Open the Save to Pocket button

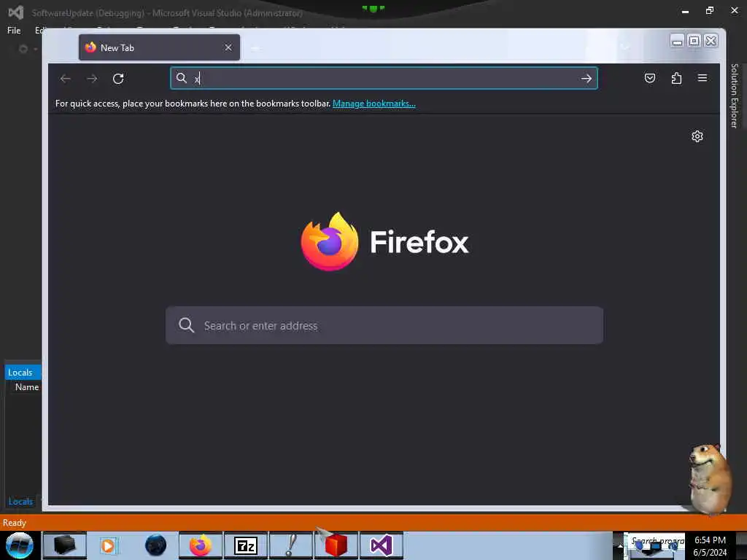[x=650, y=78]
